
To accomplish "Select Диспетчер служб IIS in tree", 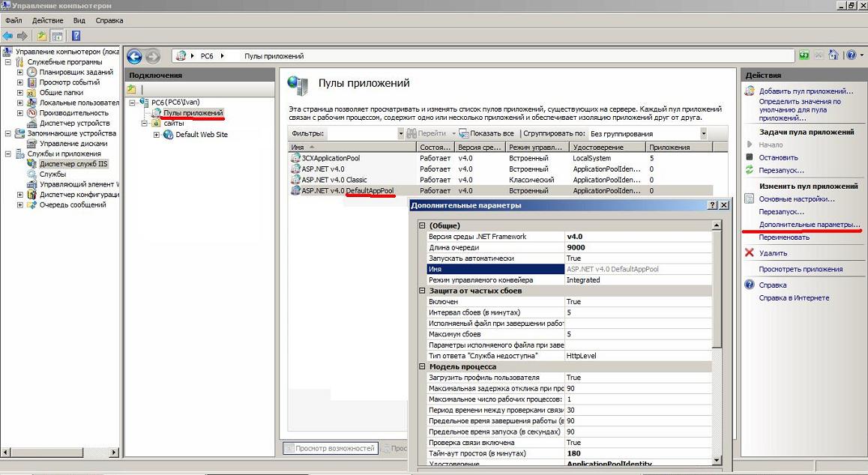I will [73, 164].
